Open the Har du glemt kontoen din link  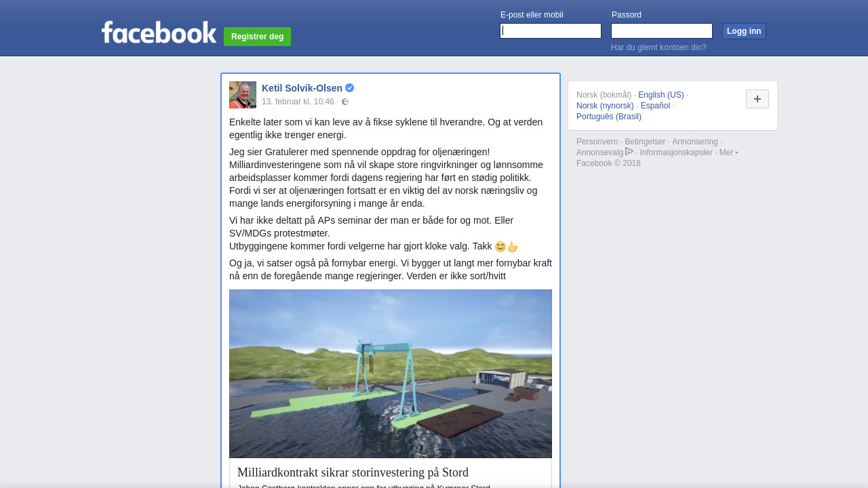[658, 47]
